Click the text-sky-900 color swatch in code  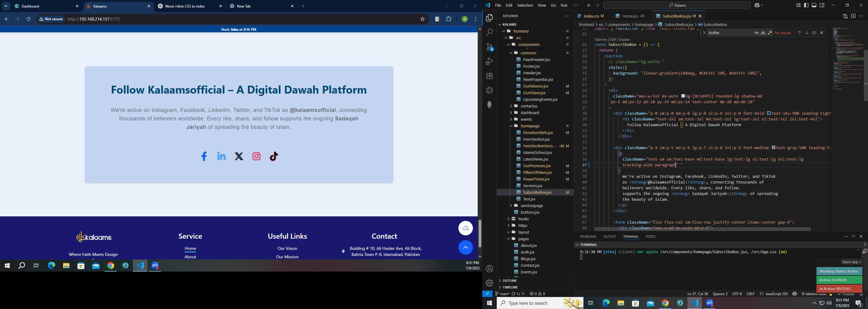click(769, 113)
